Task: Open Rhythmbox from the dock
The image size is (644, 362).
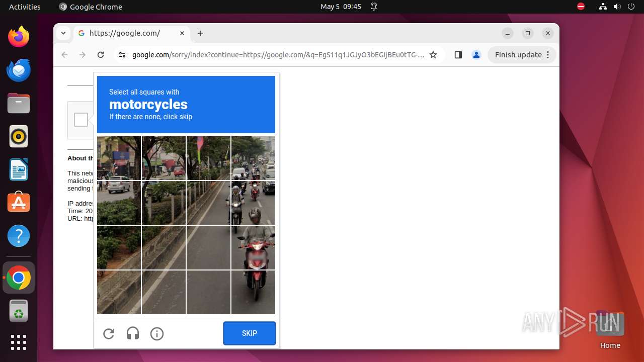Action: pos(19,136)
